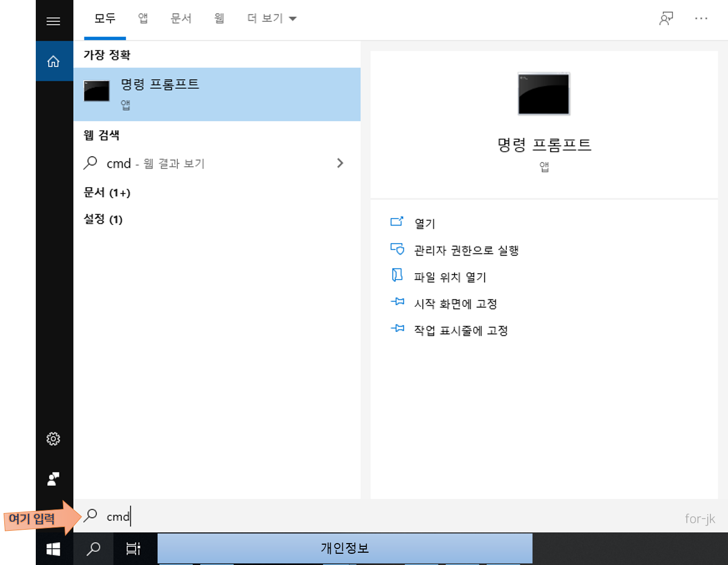Open the three-dot options menu
The width and height of the screenshot is (728, 565).
coord(701,19)
